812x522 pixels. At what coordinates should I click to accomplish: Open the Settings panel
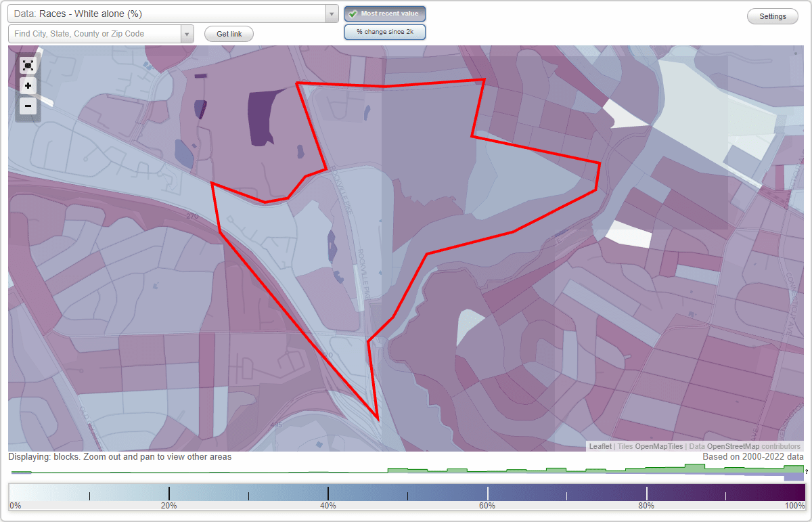click(x=772, y=16)
